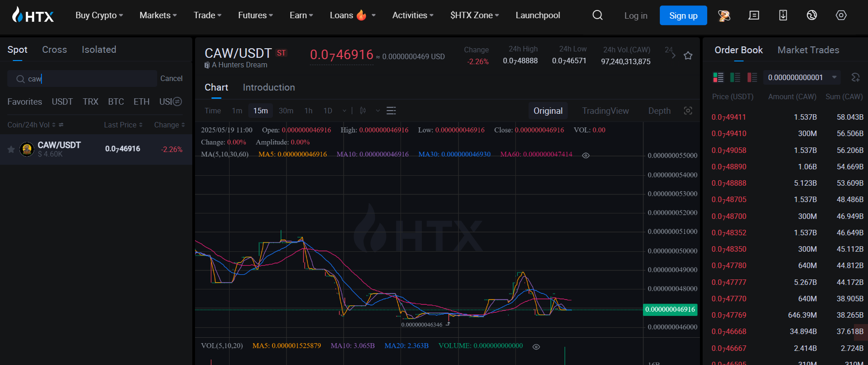
Task: Cancel the coin search
Action: click(x=171, y=79)
